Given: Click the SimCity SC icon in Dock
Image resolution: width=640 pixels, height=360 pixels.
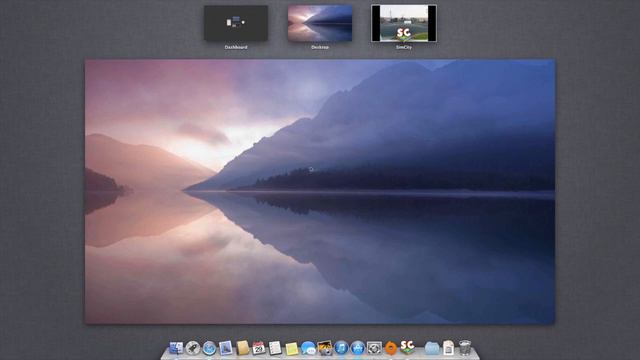Looking at the screenshot, I should 407,347.
